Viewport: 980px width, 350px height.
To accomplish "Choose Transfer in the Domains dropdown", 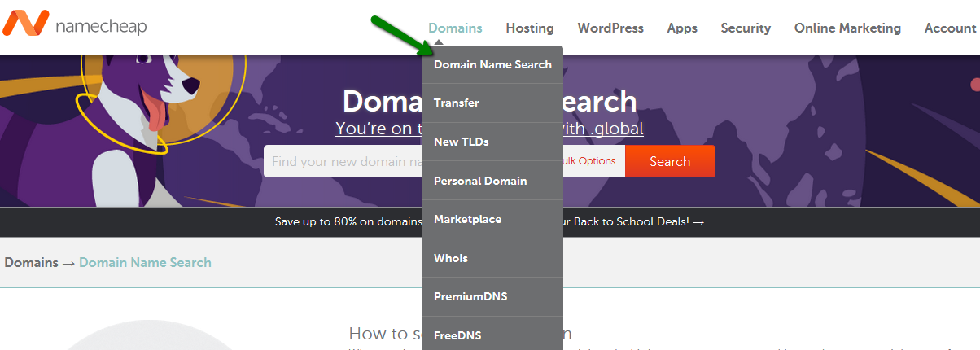I will click(492, 103).
